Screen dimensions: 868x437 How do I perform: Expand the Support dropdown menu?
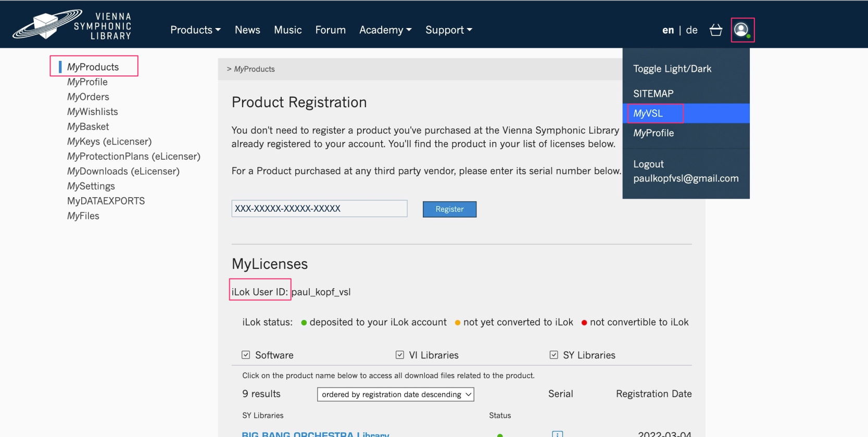[x=449, y=30]
